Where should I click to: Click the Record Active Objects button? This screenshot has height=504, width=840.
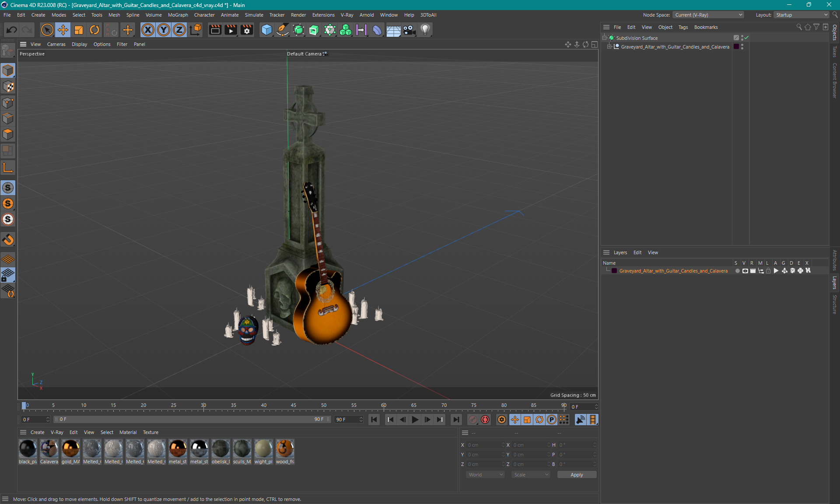[473, 420]
